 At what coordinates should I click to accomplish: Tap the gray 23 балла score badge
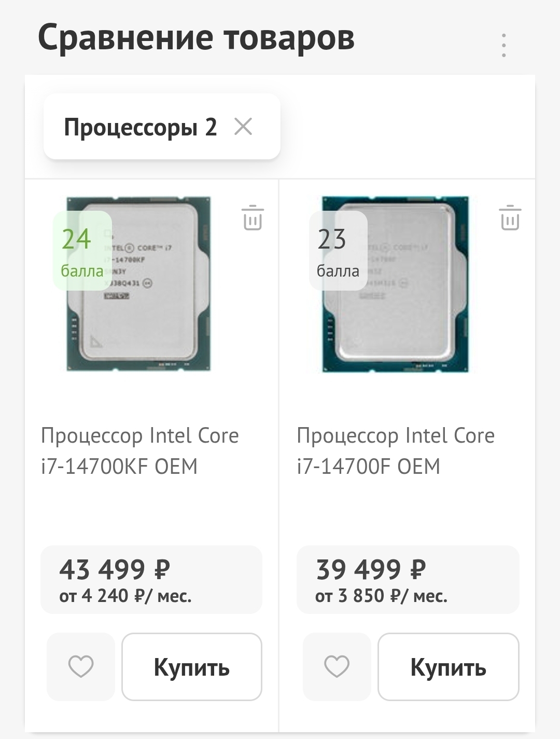tap(338, 251)
